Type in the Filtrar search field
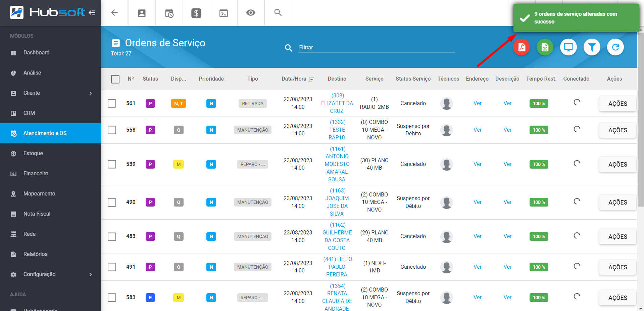The width and height of the screenshot is (644, 311). (376, 48)
